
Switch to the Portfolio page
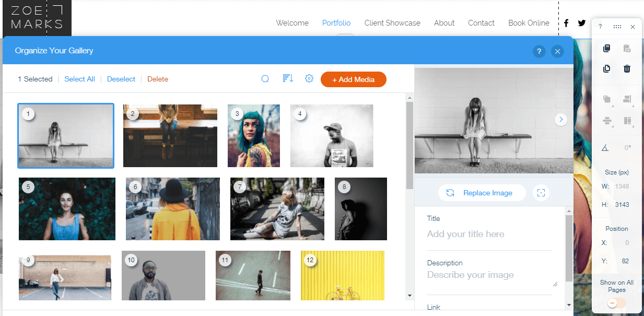coord(336,23)
